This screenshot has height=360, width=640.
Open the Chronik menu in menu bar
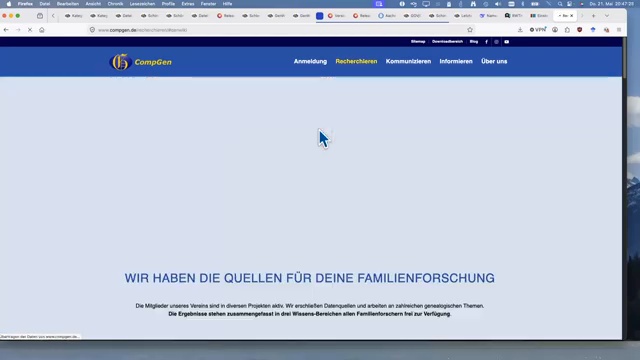coord(115,4)
